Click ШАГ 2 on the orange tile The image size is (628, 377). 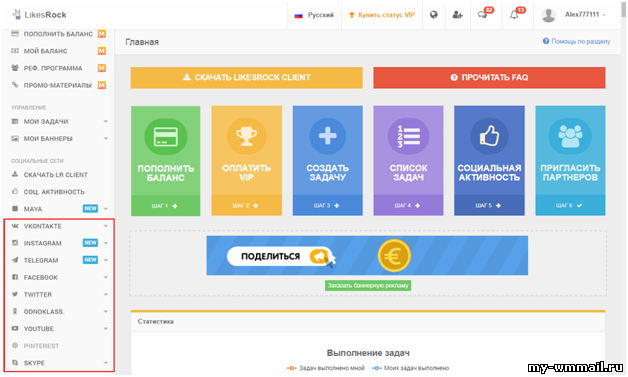[x=246, y=205]
